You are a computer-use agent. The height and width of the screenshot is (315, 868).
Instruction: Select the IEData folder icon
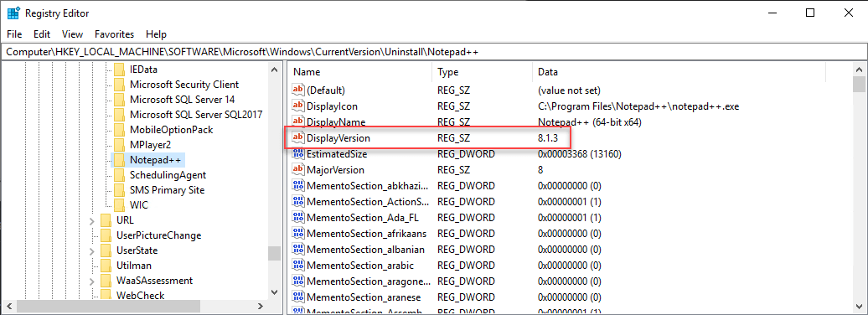pyautogui.click(x=119, y=70)
